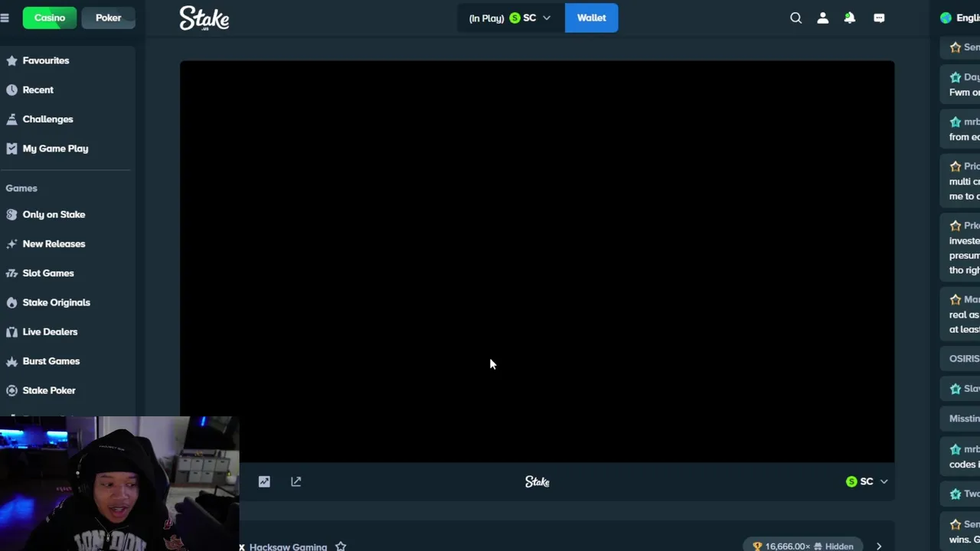Open the hamburger menu icon

(5, 18)
